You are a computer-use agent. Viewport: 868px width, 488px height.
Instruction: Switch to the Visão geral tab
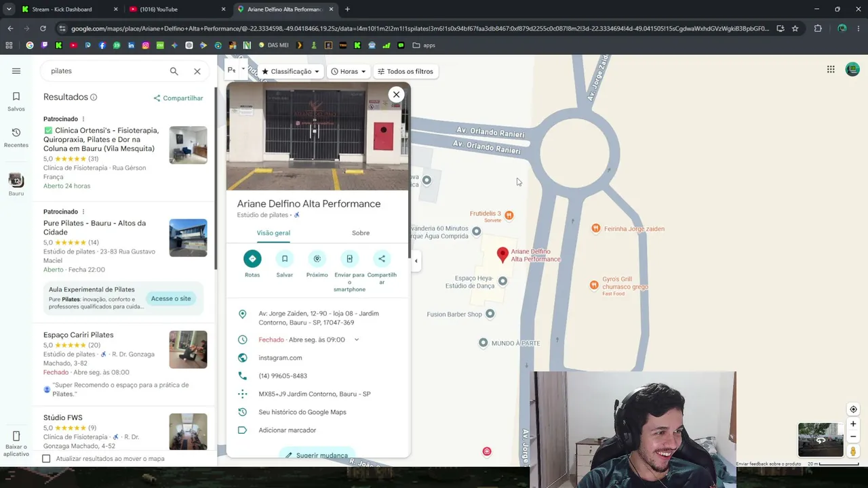[273, 233]
